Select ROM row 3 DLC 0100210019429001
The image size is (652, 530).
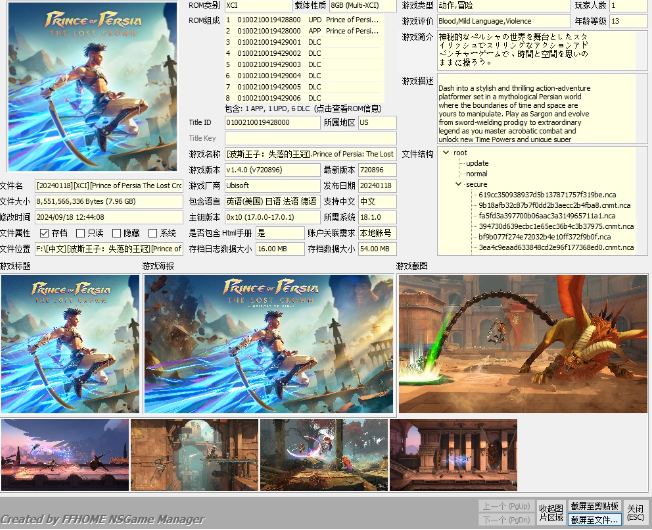304,42
